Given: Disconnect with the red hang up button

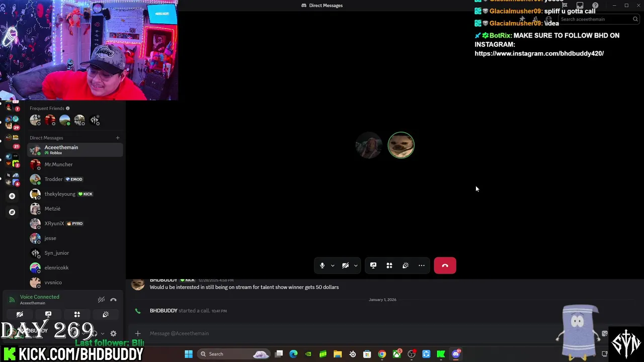Looking at the screenshot, I should 445,265.
